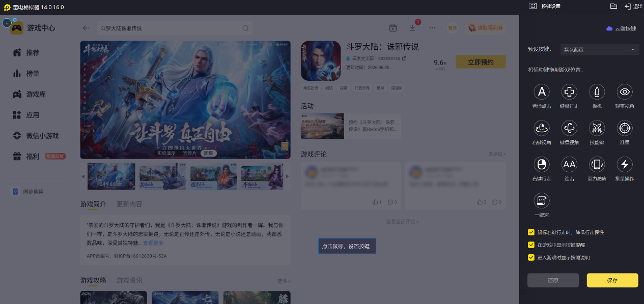Click the 领取福利券 coupon button
This screenshot has width=644, height=304.
tap(485, 28)
